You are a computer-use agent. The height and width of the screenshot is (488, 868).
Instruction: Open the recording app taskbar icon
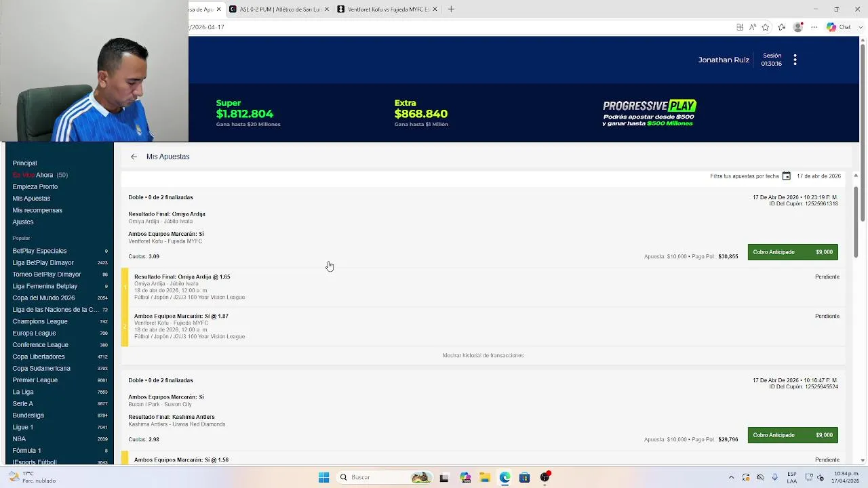pos(545,477)
